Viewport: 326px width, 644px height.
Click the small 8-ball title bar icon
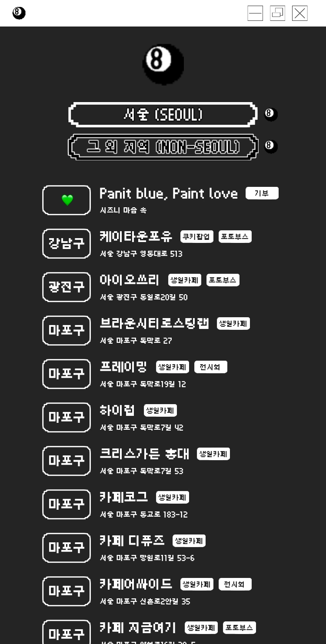pos(19,13)
